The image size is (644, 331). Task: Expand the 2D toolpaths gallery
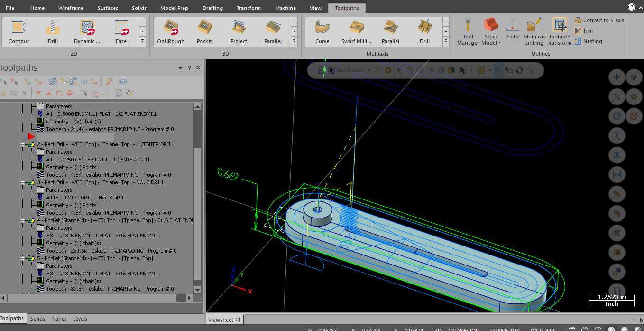(x=142, y=42)
